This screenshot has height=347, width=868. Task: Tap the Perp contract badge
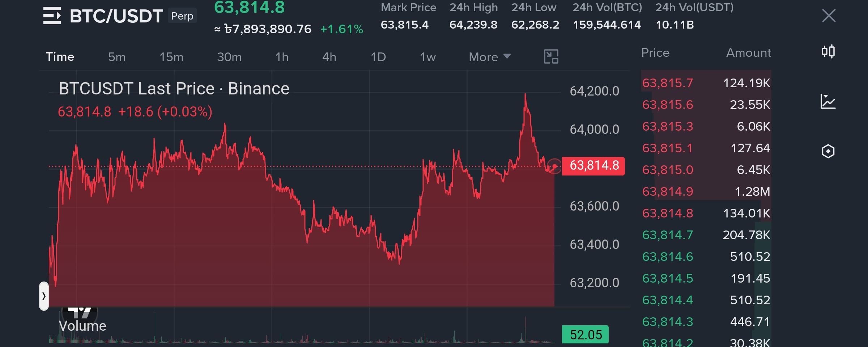(x=182, y=16)
